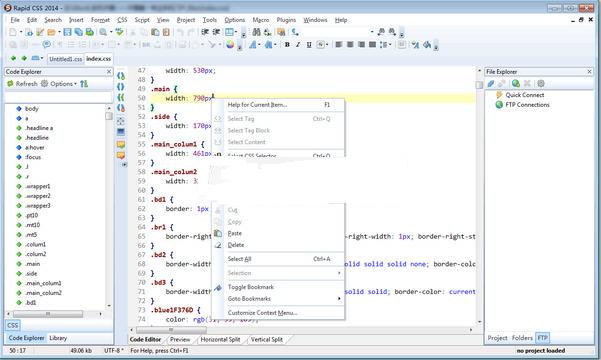Select Customize Context Menu entry
The height and width of the screenshot is (360, 601).
point(263,312)
